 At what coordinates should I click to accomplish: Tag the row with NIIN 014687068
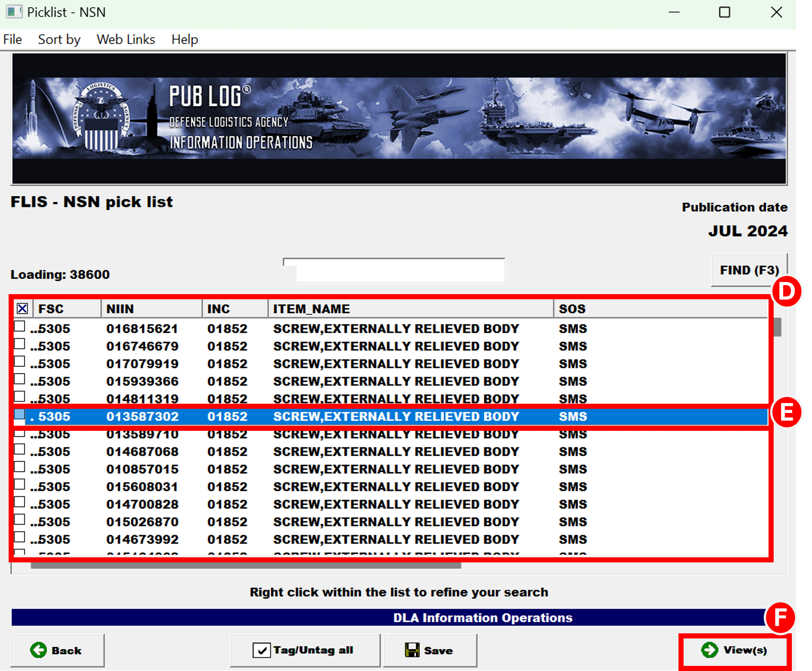tap(20, 450)
